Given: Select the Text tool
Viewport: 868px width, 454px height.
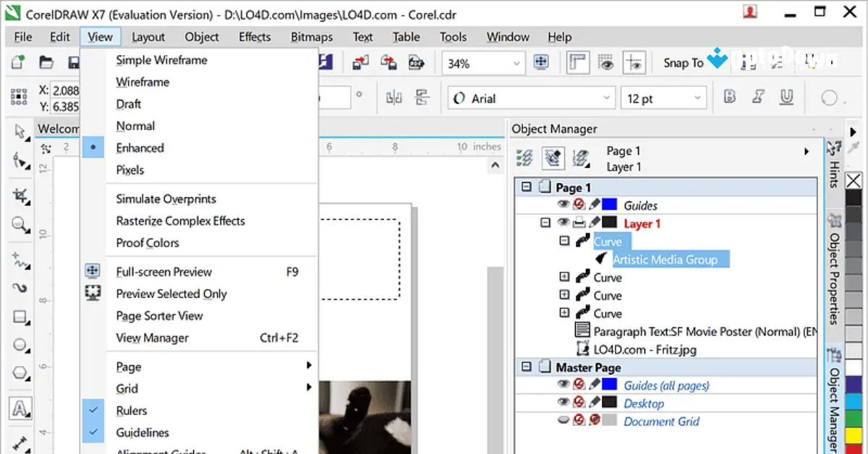Looking at the screenshot, I should (20, 408).
